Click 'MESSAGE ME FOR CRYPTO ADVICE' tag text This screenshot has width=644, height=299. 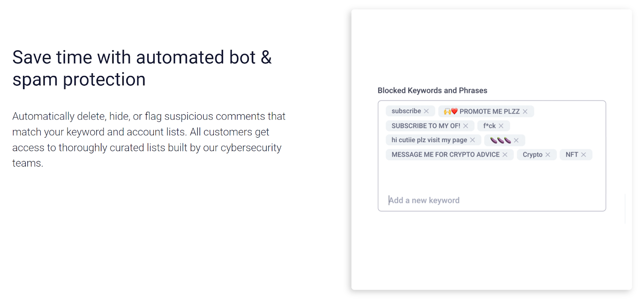click(446, 155)
